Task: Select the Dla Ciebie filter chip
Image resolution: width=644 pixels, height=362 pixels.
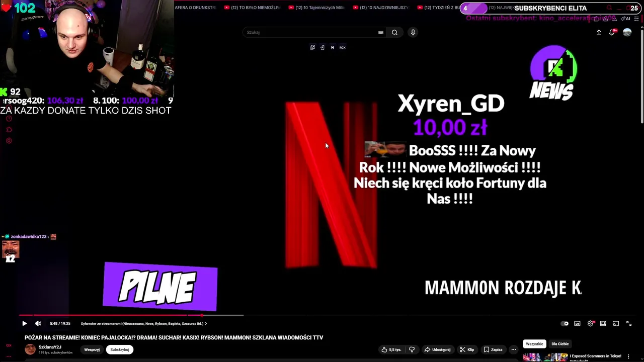Action: click(x=560, y=344)
